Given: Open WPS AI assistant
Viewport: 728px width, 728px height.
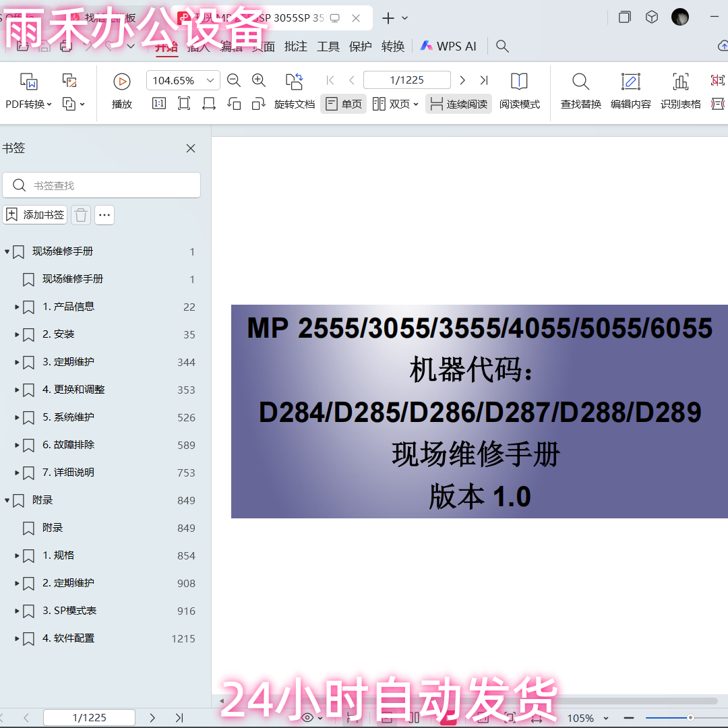Looking at the screenshot, I should [448, 47].
